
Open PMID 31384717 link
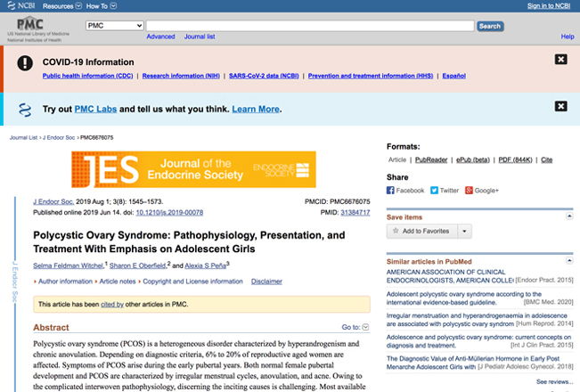[x=355, y=213]
